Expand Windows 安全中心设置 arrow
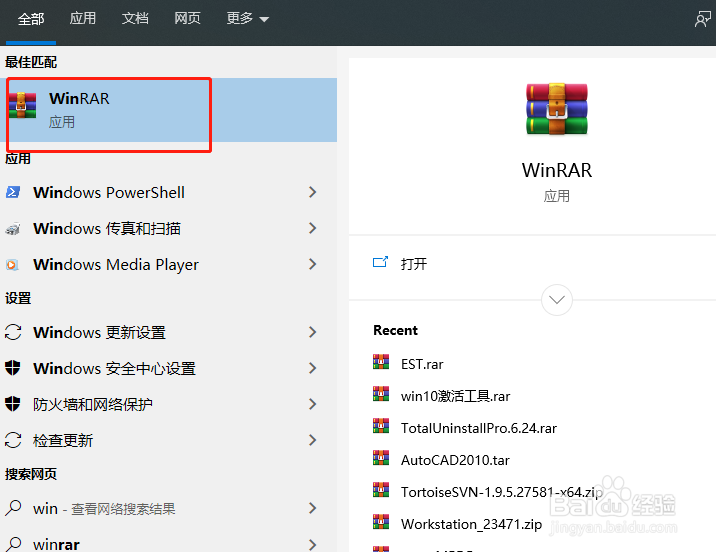Image resolution: width=716 pixels, height=552 pixels. 312,368
